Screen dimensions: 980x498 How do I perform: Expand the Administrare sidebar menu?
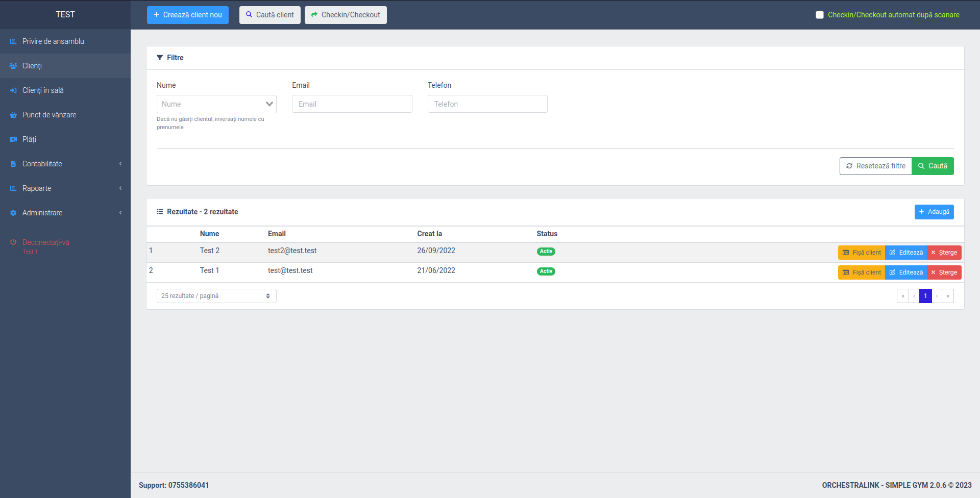[65, 213]
